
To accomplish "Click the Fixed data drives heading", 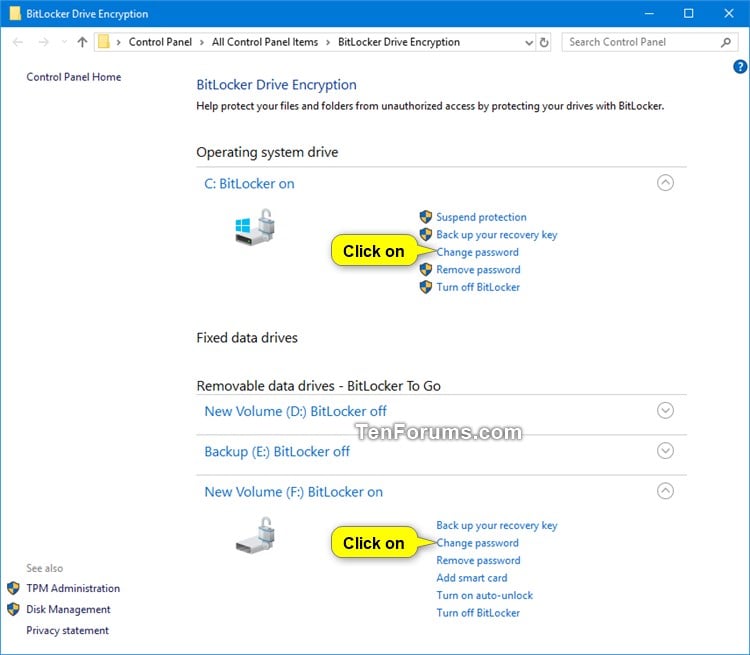I will pos(247,338).
